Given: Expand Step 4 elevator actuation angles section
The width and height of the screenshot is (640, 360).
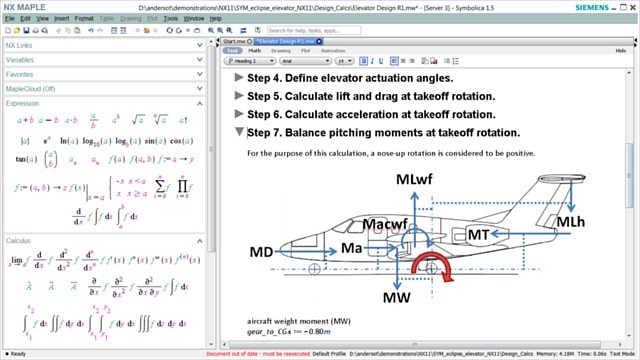Looking at the screenshot, I should point(239,77).
